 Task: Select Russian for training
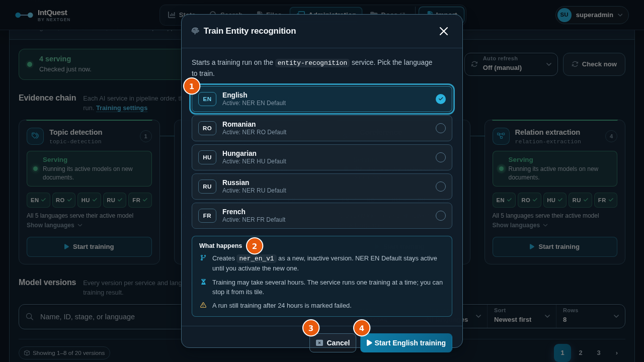(322, 187)
